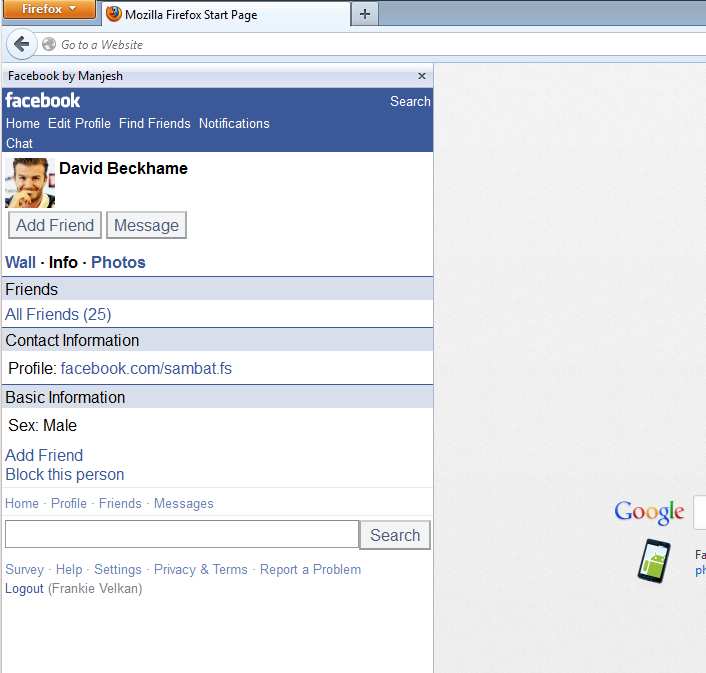Open Chat in Facebook header
This screenshot has width=706, height=673.
tap(19, 143)
